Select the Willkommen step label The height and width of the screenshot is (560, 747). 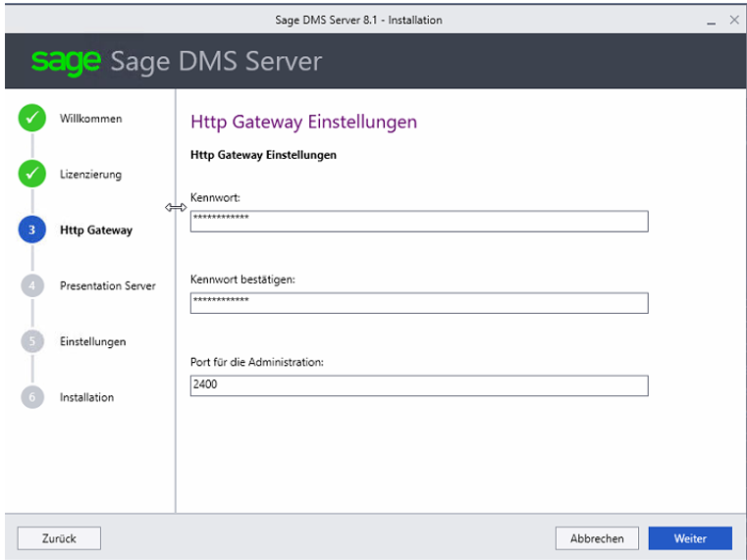point(90,119)
